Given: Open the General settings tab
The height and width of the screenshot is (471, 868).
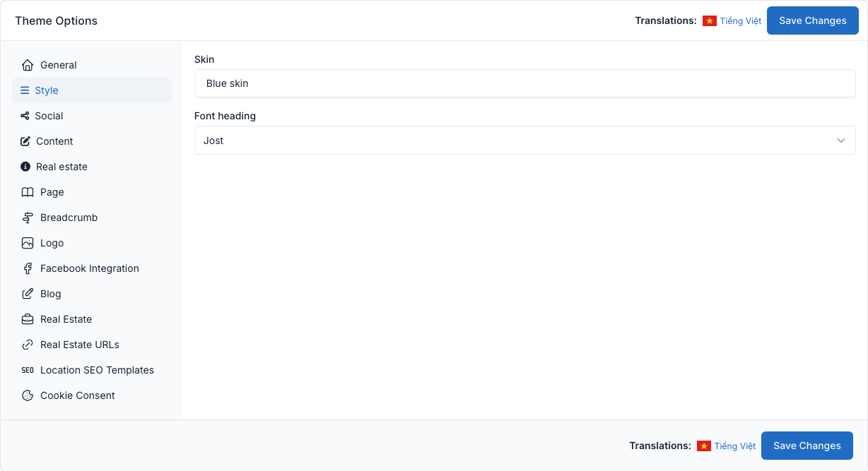Looking at the screenshot, I should click(92, 65).
